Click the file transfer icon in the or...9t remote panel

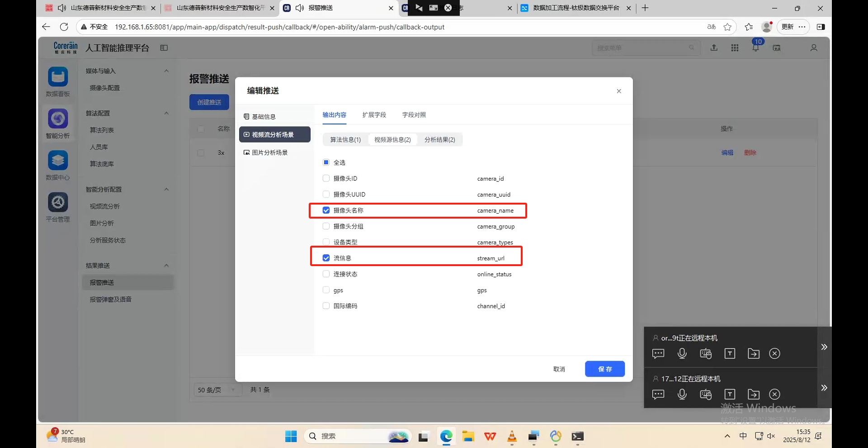pyautogui.click(x=754, y=353)
